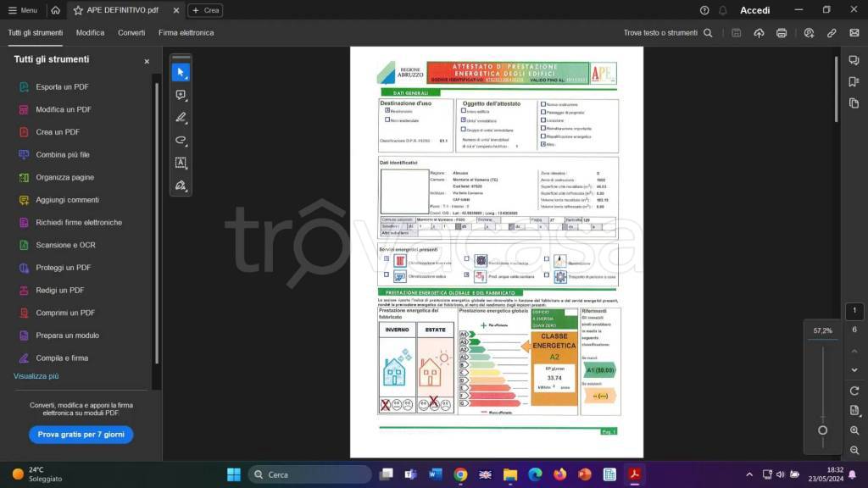Open the bookmarks panel icon
868x488 pixels.
[854, 82]
